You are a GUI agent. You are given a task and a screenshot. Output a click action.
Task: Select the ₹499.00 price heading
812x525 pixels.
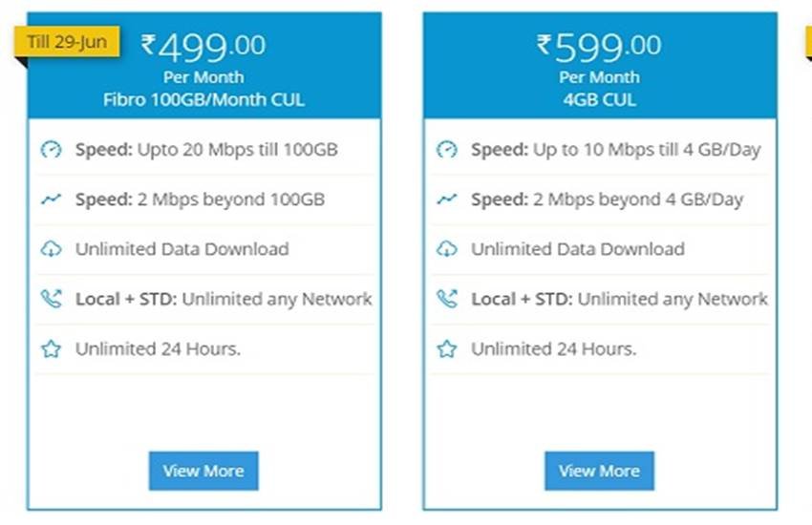[x=203, y=47]
